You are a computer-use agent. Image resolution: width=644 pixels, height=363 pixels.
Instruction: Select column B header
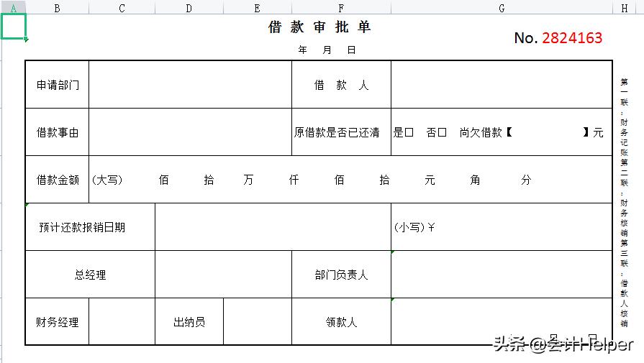[57, 7]
